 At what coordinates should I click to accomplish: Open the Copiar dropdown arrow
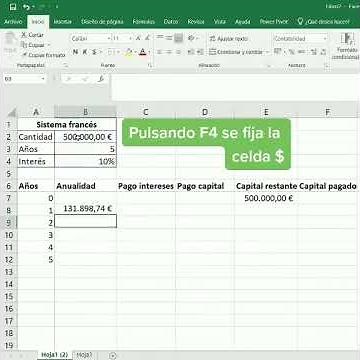[x=49, y=45]
